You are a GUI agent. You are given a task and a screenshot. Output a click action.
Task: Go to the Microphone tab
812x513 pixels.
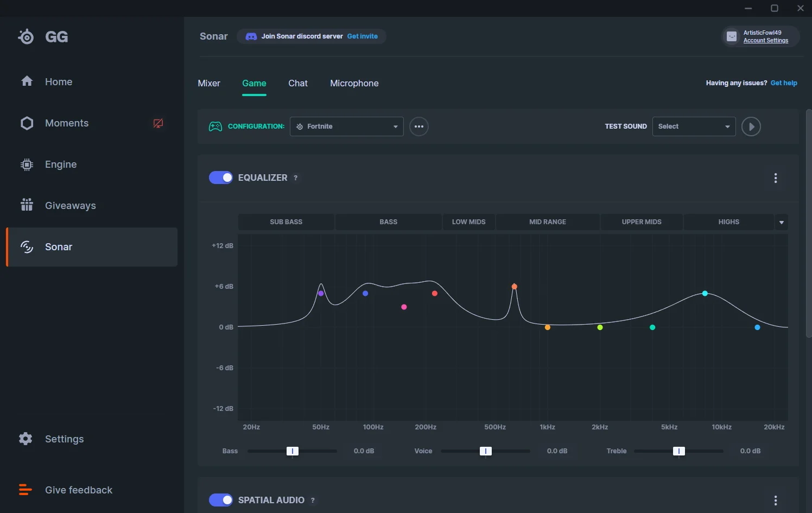coord(354,83)
